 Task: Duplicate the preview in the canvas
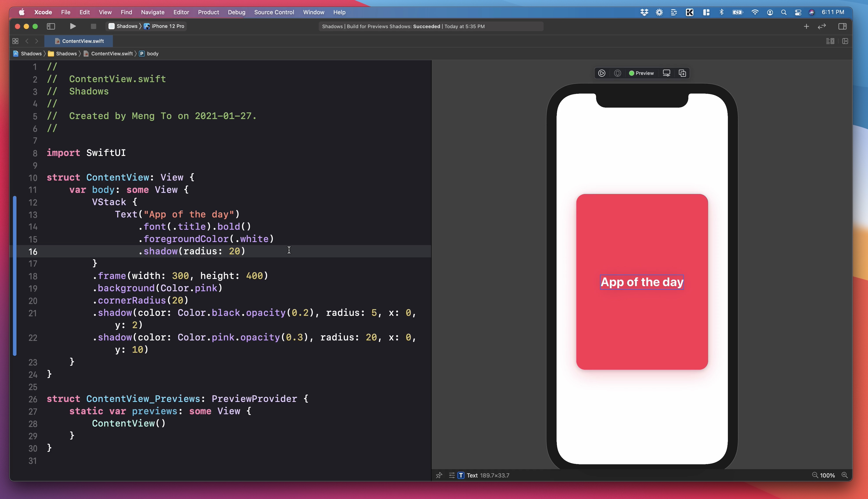point(682,73)
